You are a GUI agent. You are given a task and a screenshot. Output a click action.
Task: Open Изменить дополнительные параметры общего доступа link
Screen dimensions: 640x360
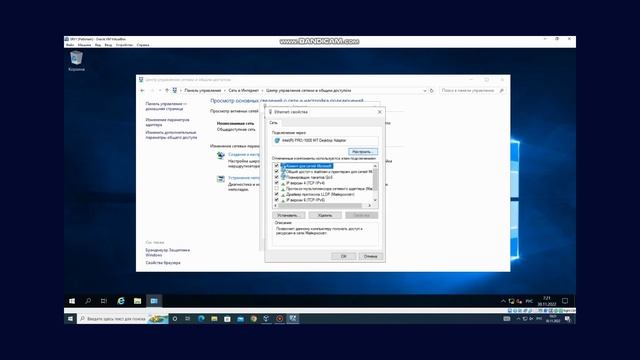coord(171,135)
